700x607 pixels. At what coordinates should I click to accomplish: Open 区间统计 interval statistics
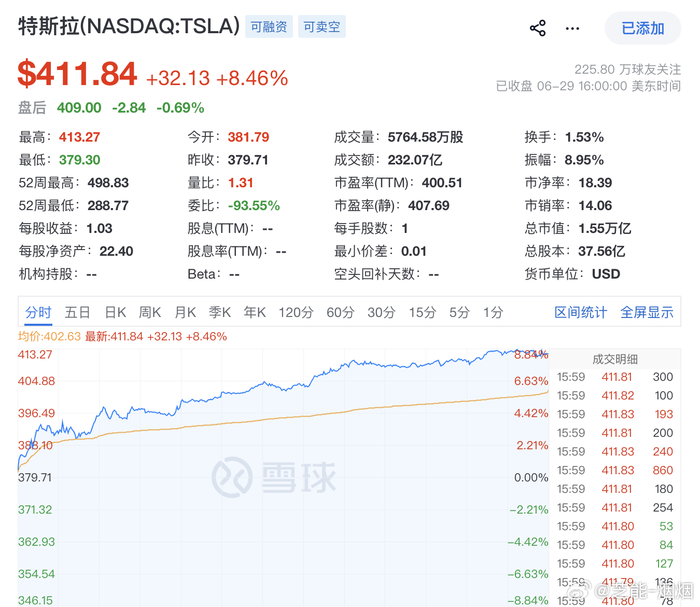click(581, 312)
